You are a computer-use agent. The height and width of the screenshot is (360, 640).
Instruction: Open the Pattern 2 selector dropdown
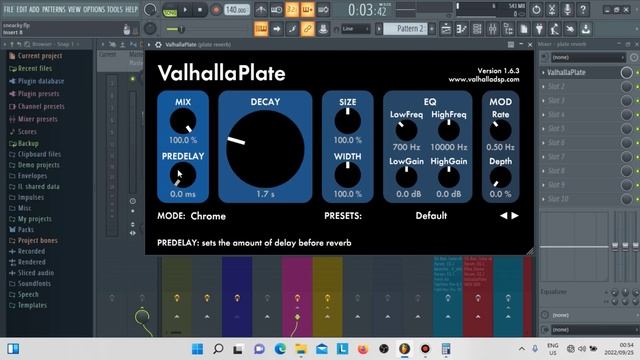point(405,29)
